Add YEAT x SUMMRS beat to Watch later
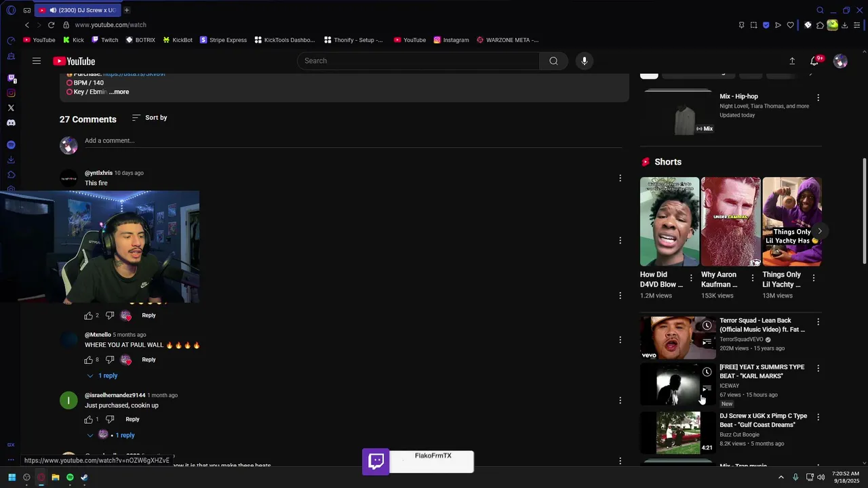The height and width of the screenshot is (488, 868). point(707,372)
